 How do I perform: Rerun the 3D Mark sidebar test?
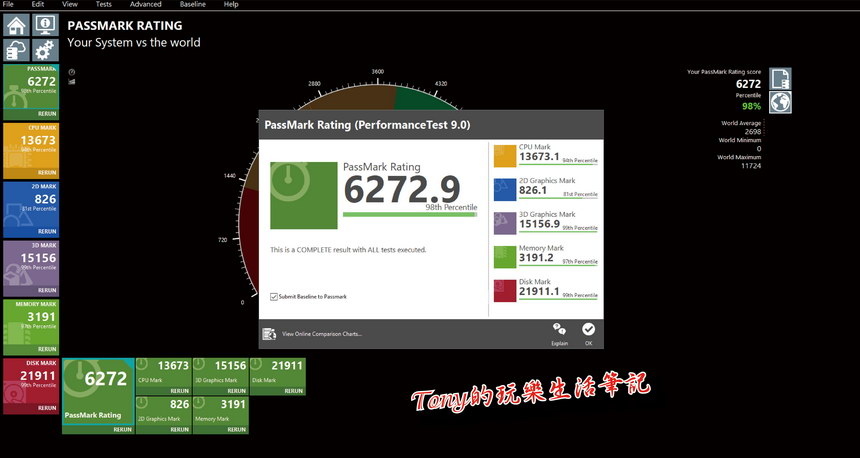[x=47, y=290]
